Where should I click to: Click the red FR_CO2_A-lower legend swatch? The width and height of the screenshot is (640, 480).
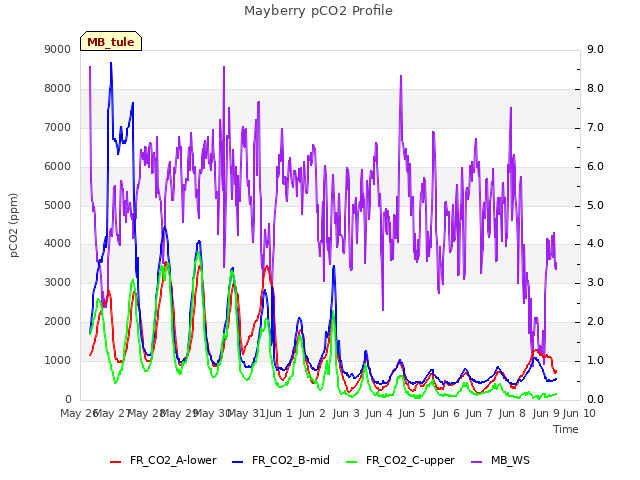(116, 462)
